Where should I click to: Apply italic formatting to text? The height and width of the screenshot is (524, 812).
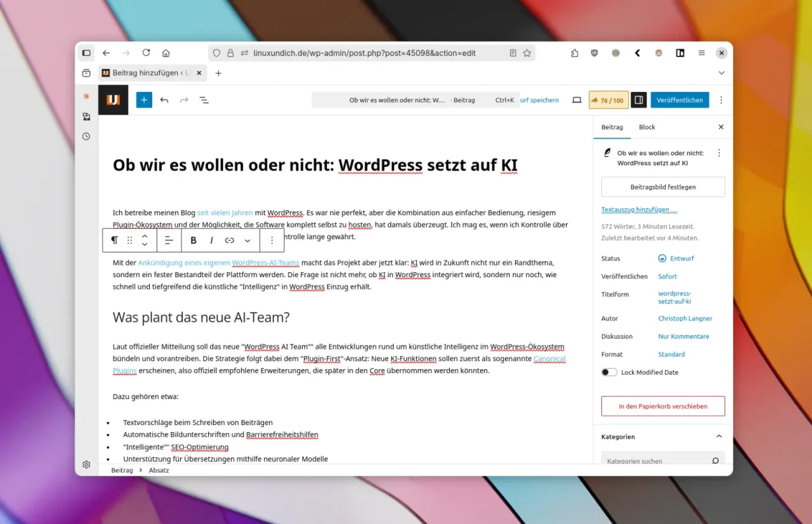pyautogui.click(x=211, y=240)
